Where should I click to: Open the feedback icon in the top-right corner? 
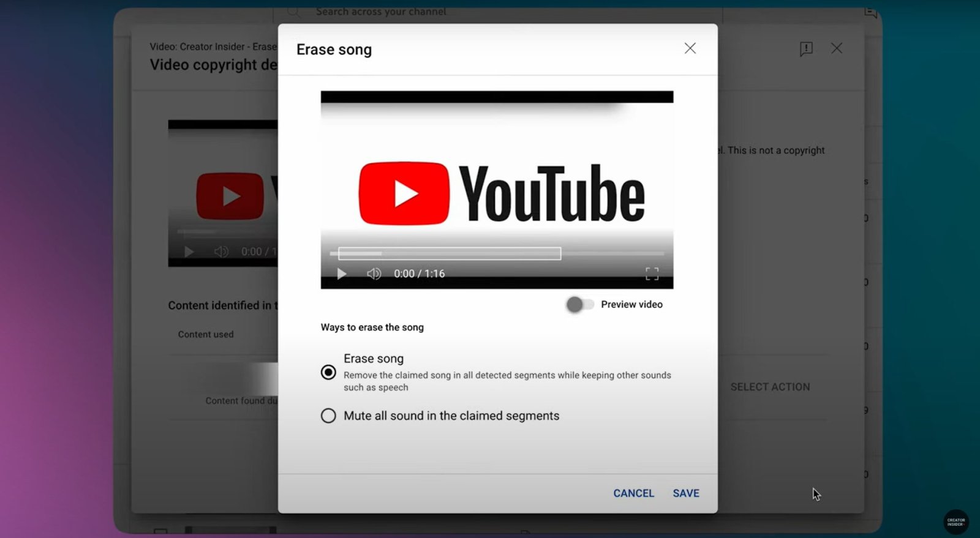(x=870, y=12)
